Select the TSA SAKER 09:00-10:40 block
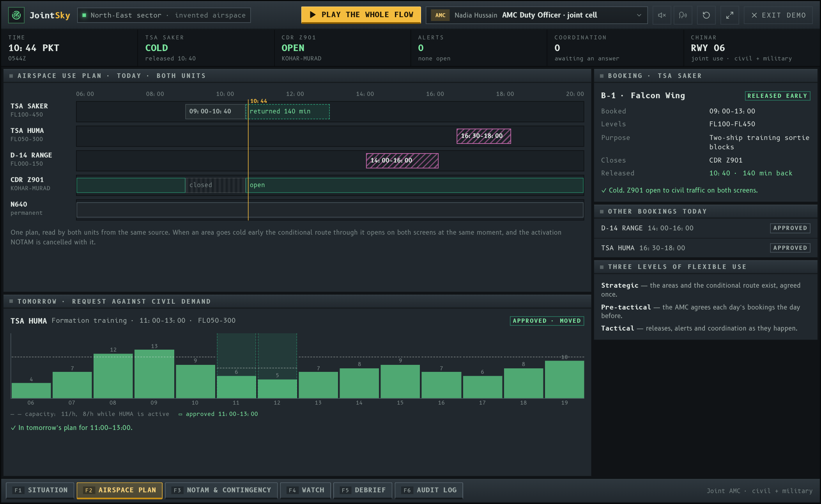Viewport: 821px width, 504px height. [x=216, y=111]
